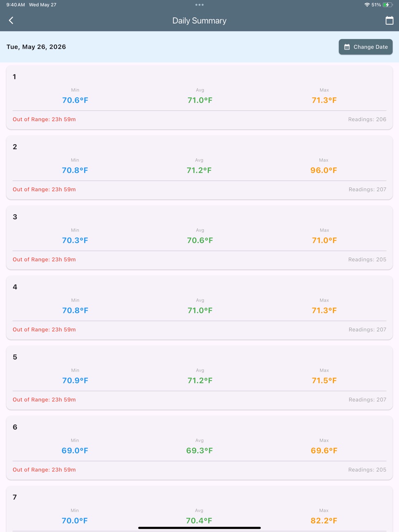Tap sensor 5 Readings: 207 label
The height and width of the screenshot is (532, 399).
pyautogui.click(x=367, y=400)
